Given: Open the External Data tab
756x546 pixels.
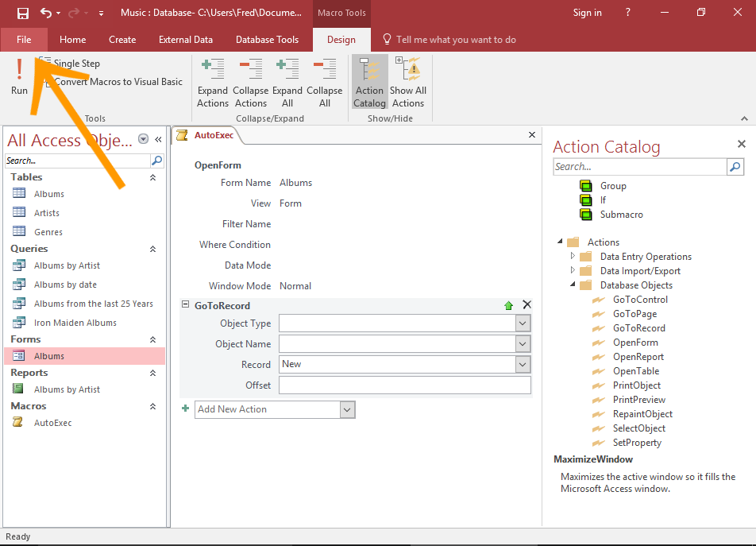Looking at the screenshot, I should [186, 40].
